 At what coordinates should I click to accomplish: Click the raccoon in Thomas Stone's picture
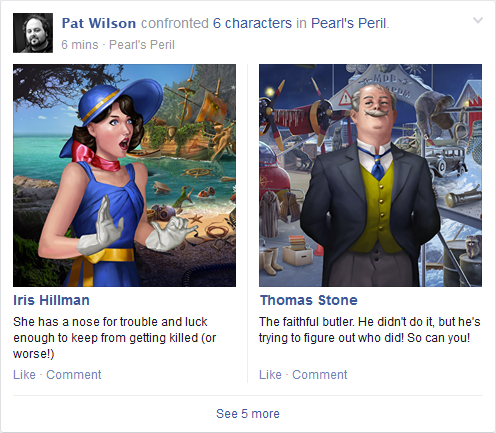473,246
